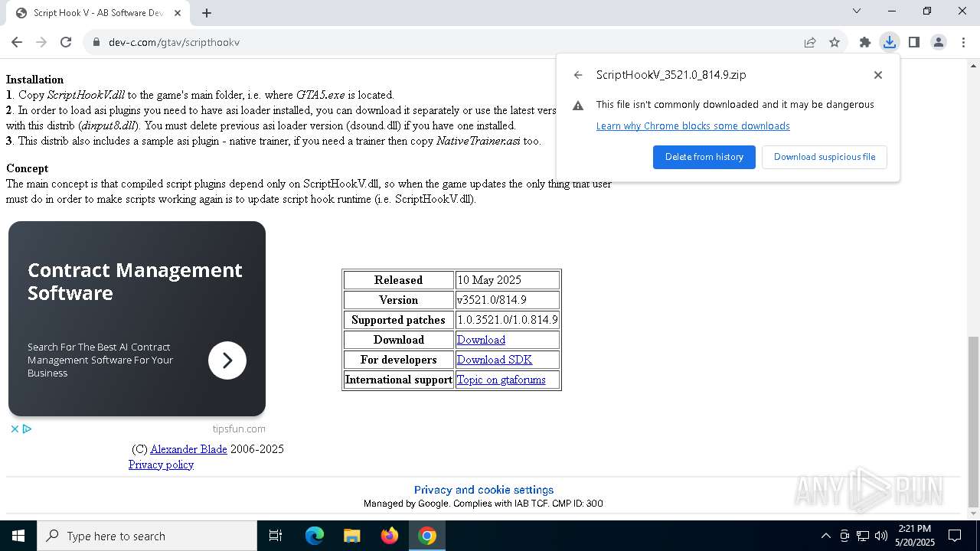The image size is (980, 551).
Task: Open Privacy and cookie settings
Action: [x=484, y=490]
